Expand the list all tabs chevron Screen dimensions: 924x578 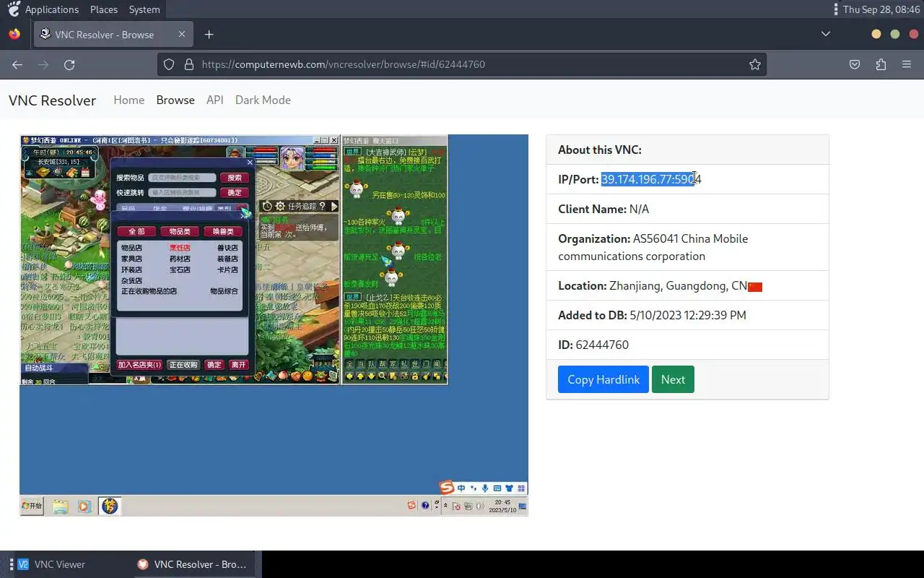click(x=826, y=34)
